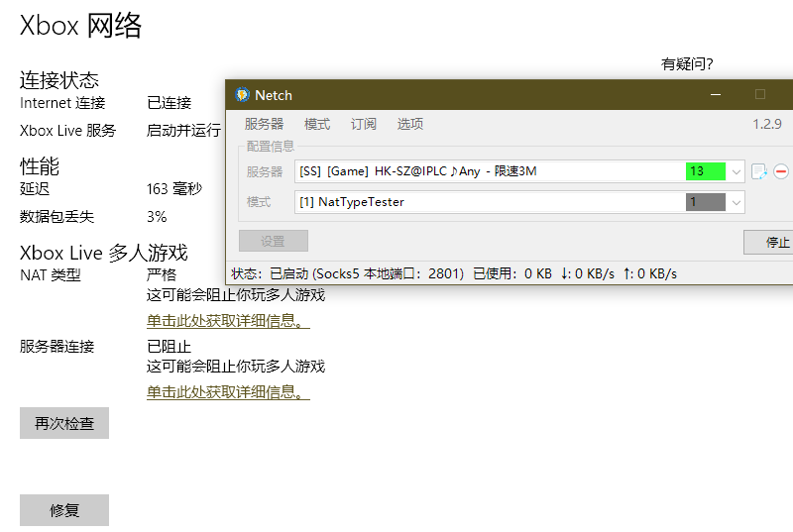Click the 性能 heading

[40, 166]
